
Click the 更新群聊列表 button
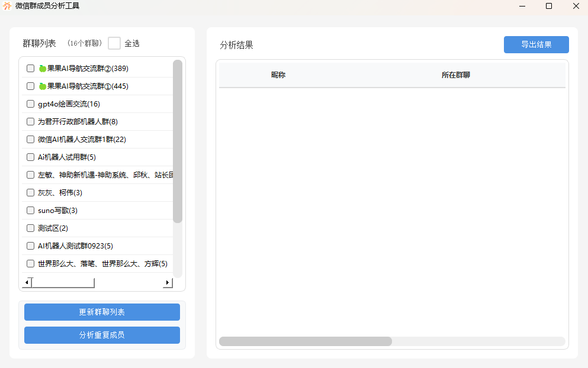click(102, 312)
